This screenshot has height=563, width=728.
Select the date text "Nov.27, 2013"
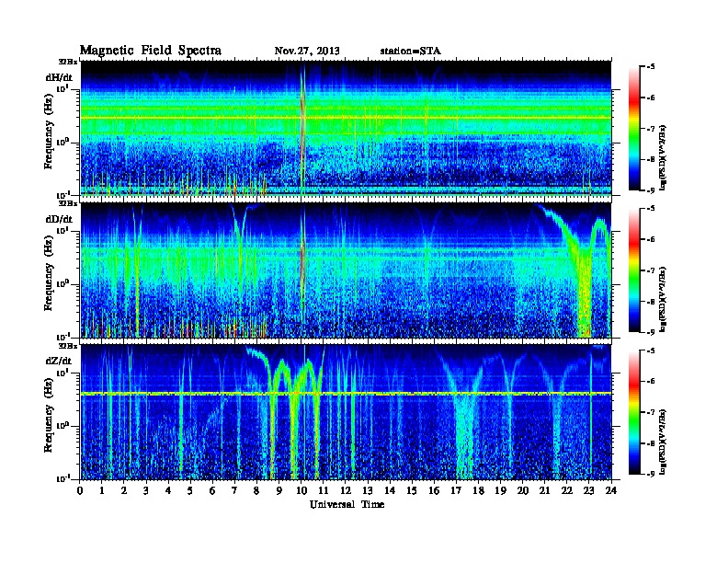tap(307, 52)
